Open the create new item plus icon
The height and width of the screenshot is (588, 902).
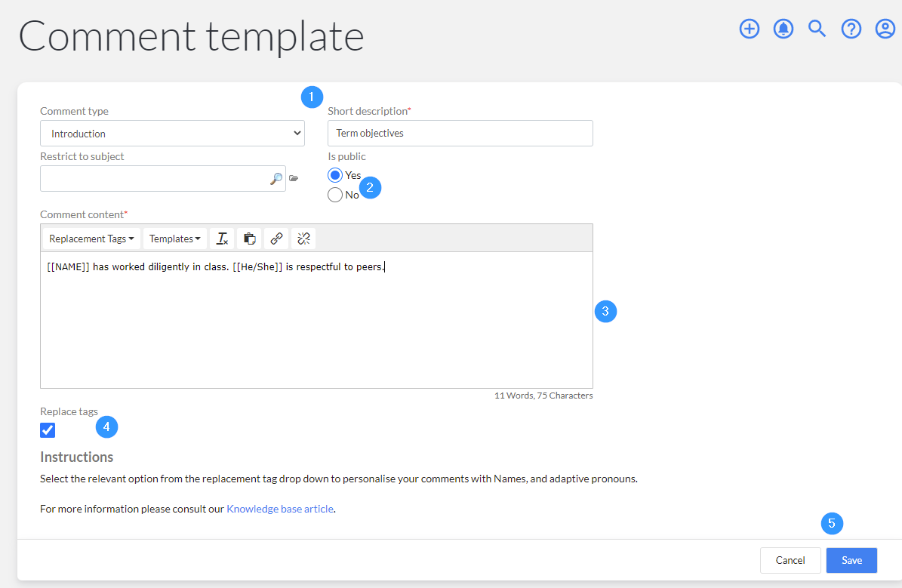click(x=749, y=29)
